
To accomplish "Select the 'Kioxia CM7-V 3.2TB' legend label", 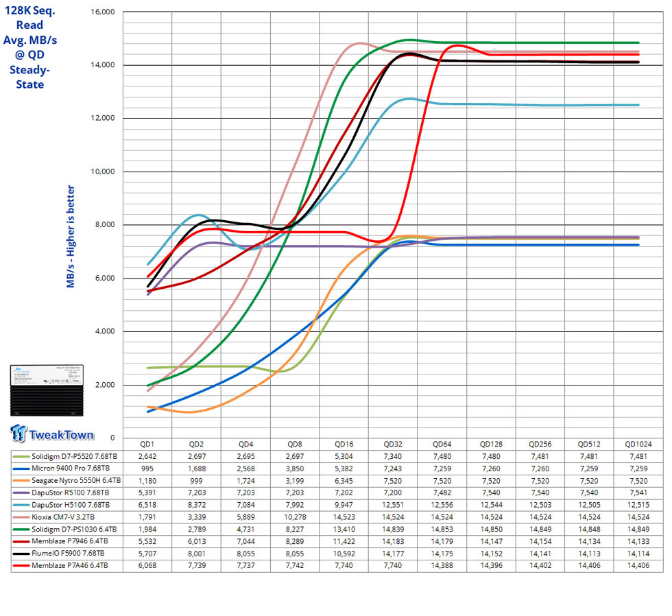I will pyautogui.click(x=63, y=517).
